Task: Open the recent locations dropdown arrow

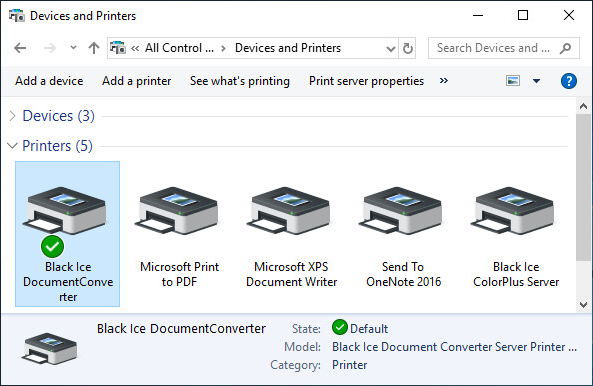Action: [x=73, y=48]
